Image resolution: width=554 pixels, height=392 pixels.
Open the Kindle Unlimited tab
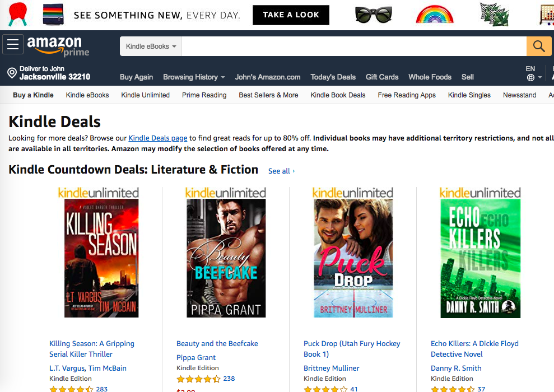click(145, 95)
